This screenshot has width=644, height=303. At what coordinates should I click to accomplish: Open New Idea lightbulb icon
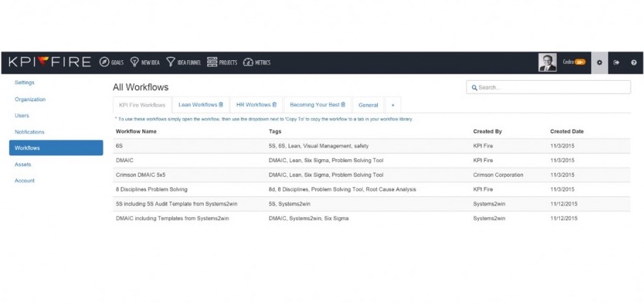point(134,62)
